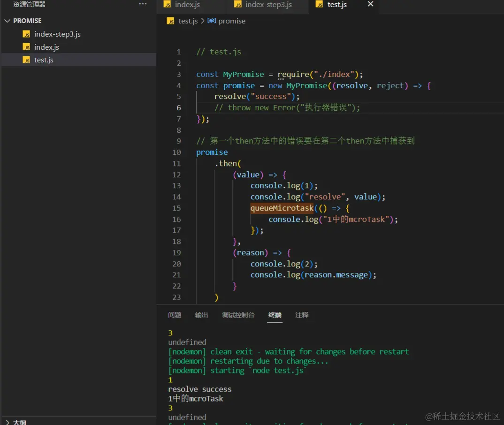Viewport: 504px width, 425px height.
Task: Click the variable symbol icon in breadcrumb
Action: [x=212, y=21]
